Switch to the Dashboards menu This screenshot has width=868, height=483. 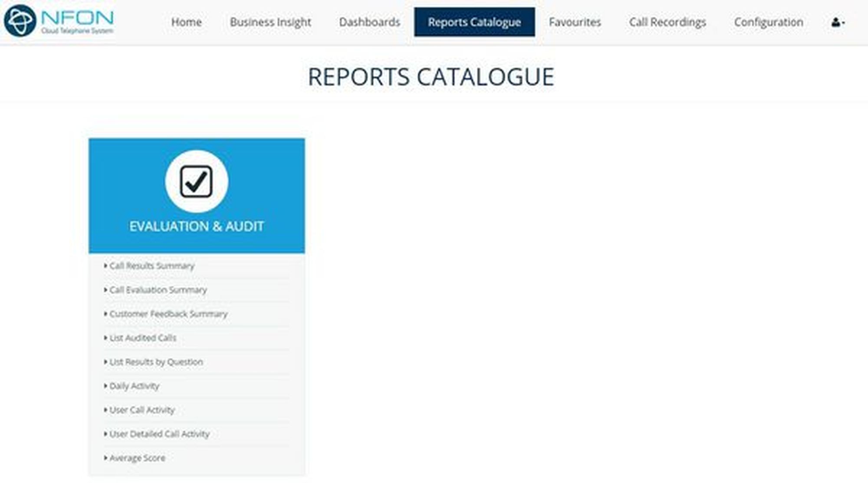pyautogui.click(x=369, y=22)
